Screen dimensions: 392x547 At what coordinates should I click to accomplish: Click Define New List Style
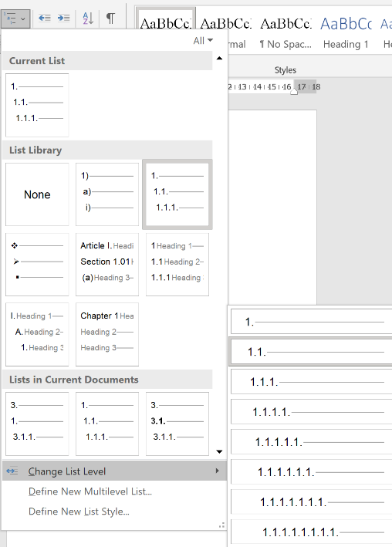[x=79, y=512]
